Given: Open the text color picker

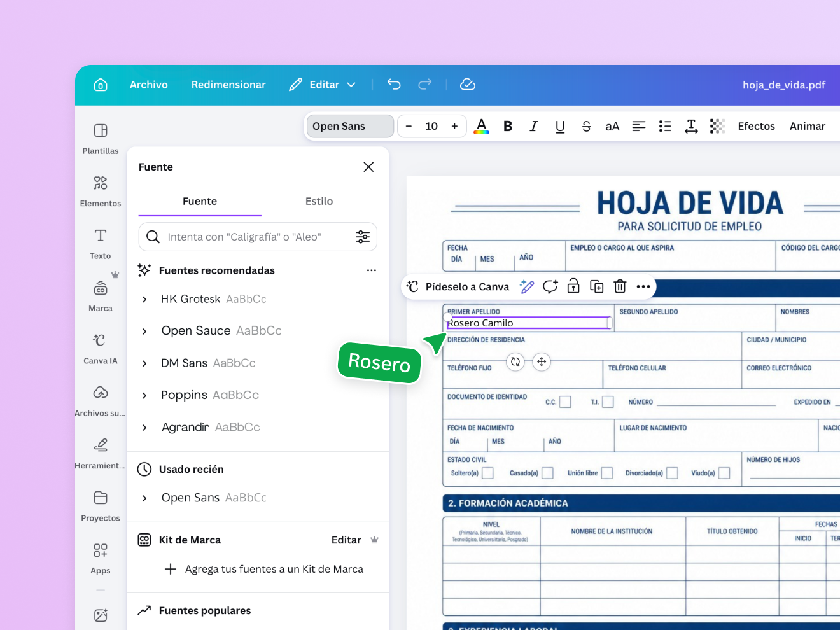Looking at the screenshot, I should 482,126.
